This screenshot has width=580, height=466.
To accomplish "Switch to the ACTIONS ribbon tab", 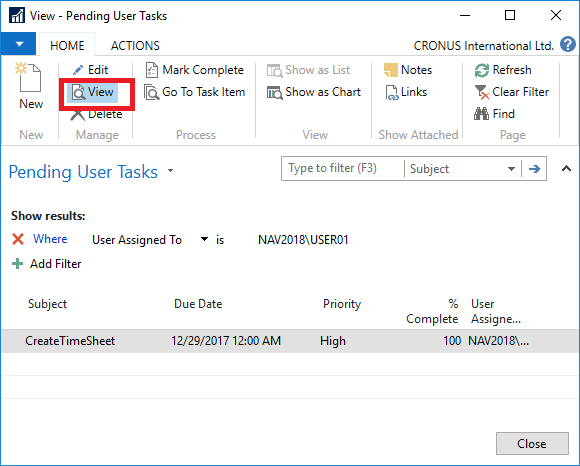I will [135, 45].
